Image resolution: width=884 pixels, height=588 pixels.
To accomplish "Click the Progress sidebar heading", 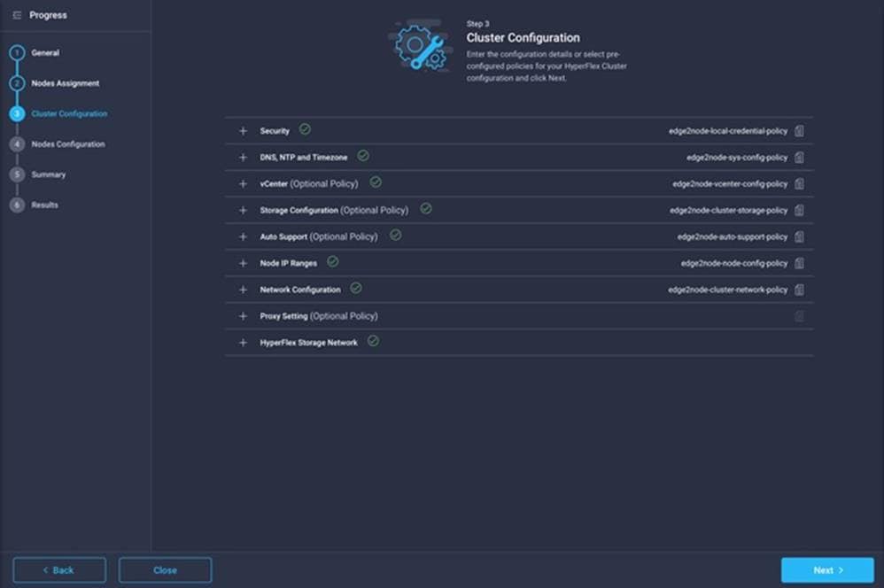I will 48,15.
